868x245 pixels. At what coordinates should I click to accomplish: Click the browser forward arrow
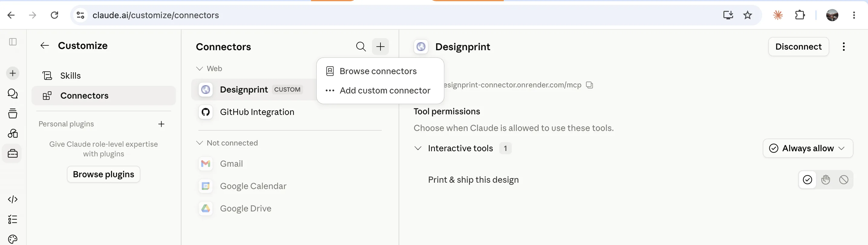[33, 15]
